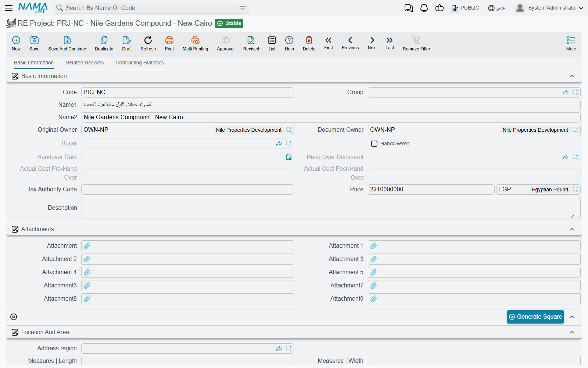588x368 pixels.
Task: Jump to the Last record
Action: [x=390, y=43]
